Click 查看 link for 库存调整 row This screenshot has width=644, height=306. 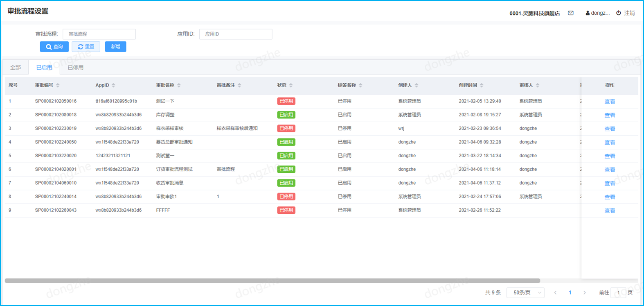[x=610, y=115]
